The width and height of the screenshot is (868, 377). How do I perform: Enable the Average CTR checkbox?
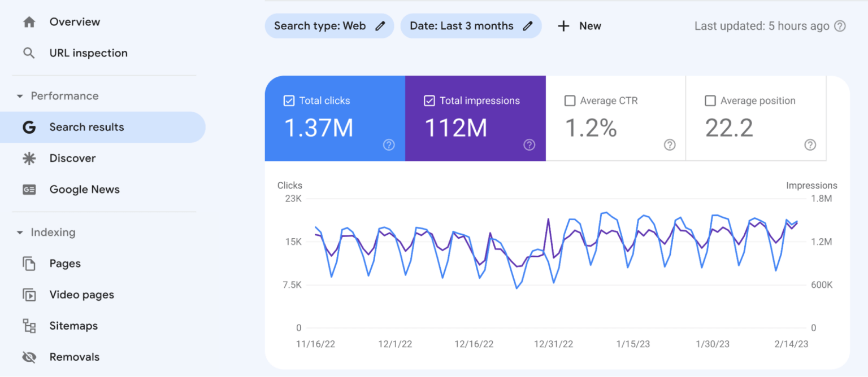(x=570, y=101)
